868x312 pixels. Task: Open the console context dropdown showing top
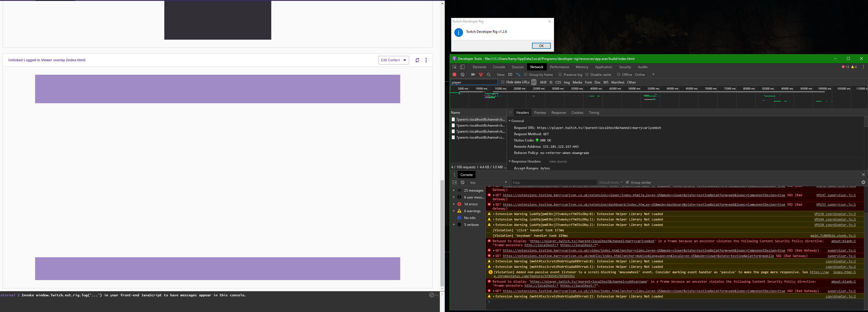point(488,182)
